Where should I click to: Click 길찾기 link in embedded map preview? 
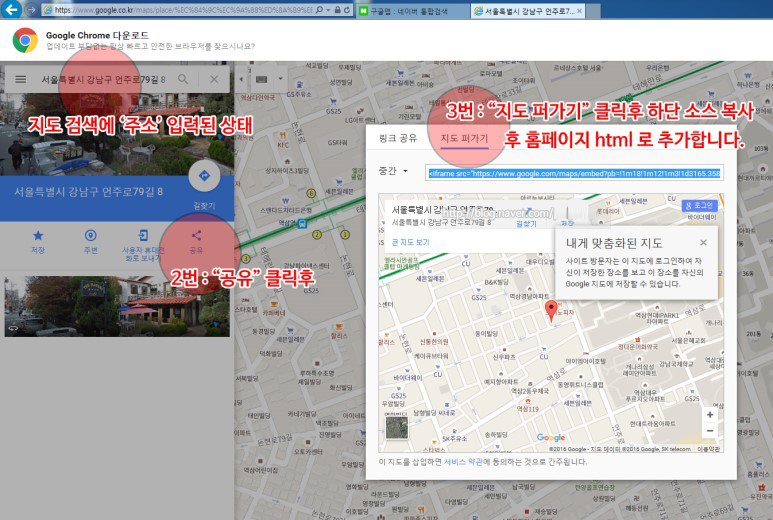click(526, 224)
